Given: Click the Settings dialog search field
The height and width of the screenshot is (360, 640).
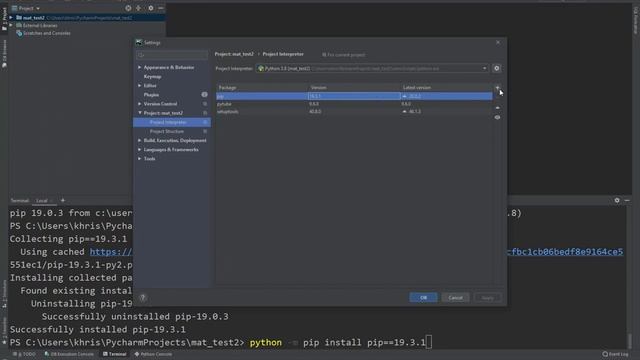Looking at the screenshot, I should coord(172,55).
